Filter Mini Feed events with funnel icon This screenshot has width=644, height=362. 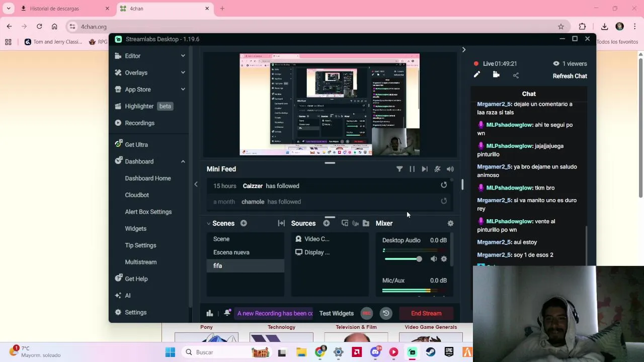pos(399,169)
